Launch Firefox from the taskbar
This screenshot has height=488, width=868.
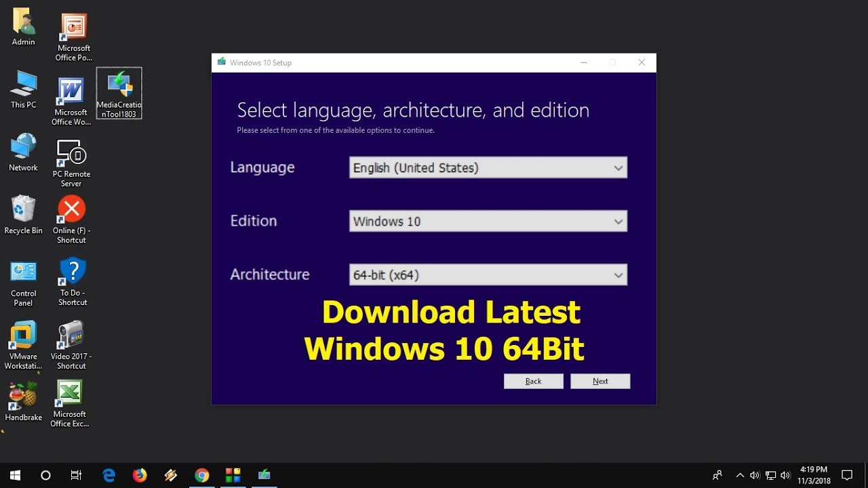click(140, 475)
